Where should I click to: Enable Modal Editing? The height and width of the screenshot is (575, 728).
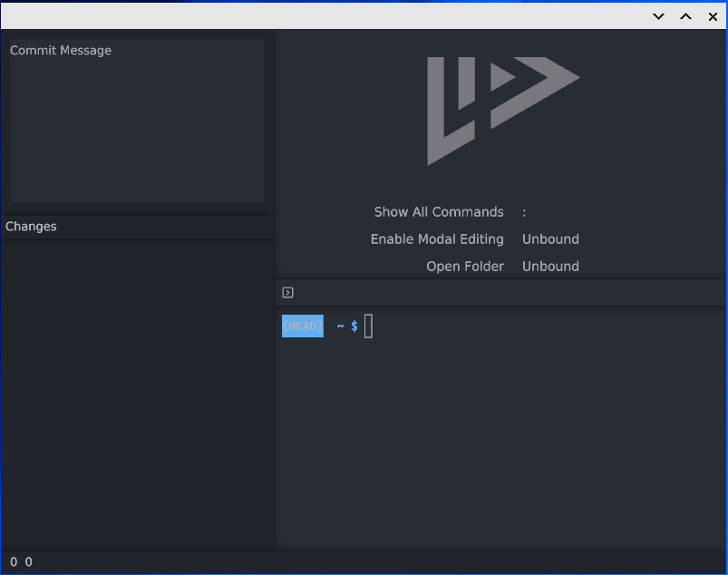[437, 239]
